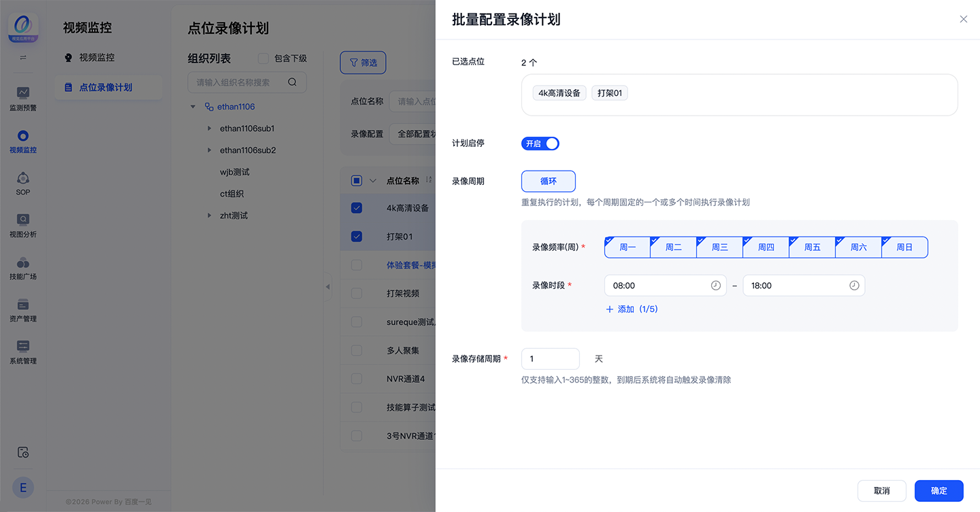This screenshot has width=980, height=512.
Task: Expand the ethan1106sub1 node
Action: 209,129
